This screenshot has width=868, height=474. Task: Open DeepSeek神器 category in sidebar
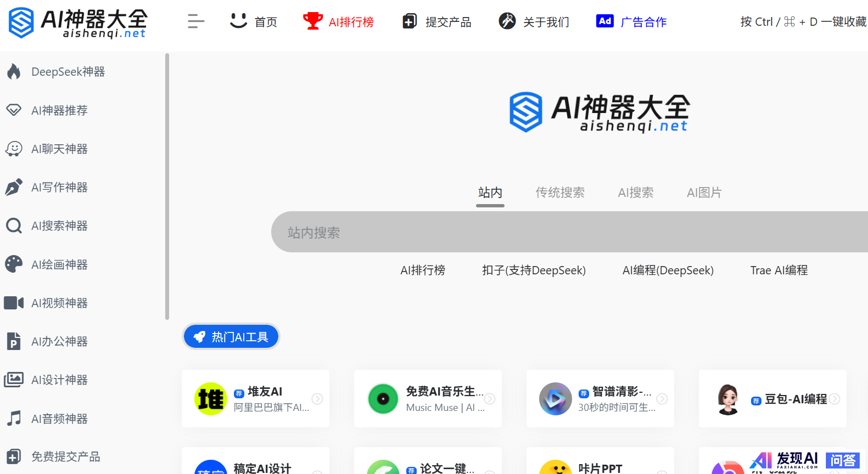pos(68,72)
